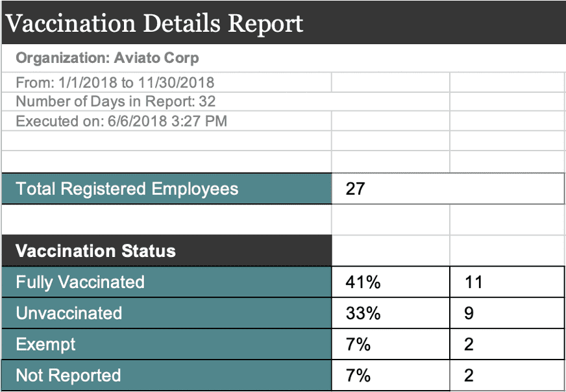
Task: Click the Organization: Aviato Corp cell
Action: 284,58
